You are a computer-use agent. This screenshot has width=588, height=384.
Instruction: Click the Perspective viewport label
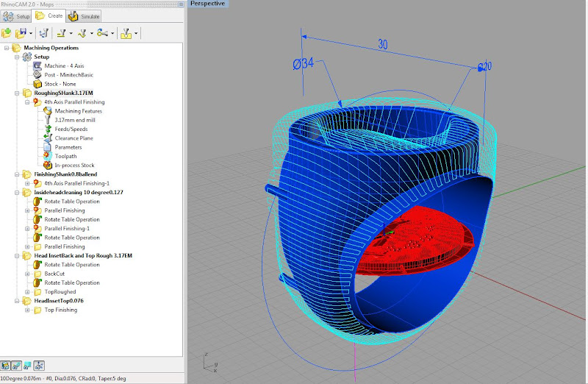point(209,4)
